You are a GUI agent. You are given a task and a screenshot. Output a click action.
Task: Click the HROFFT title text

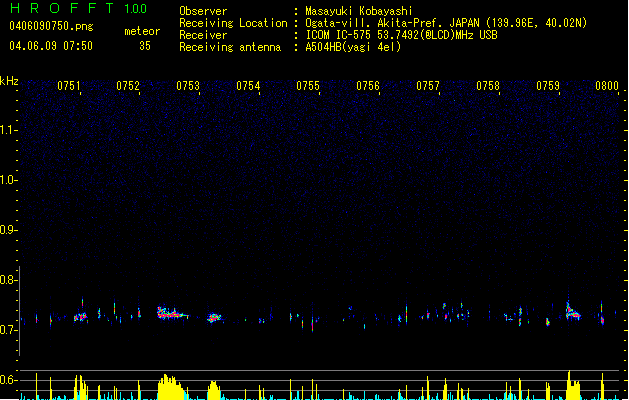63,8
